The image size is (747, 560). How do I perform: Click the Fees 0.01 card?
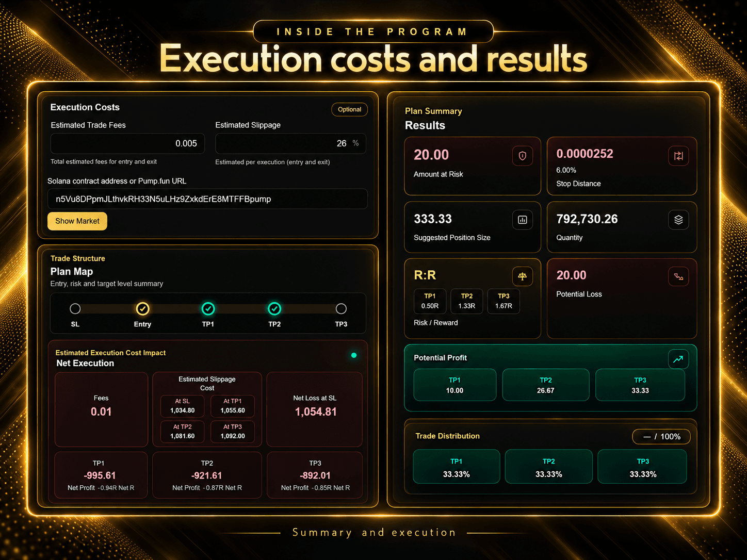[101, 409]
